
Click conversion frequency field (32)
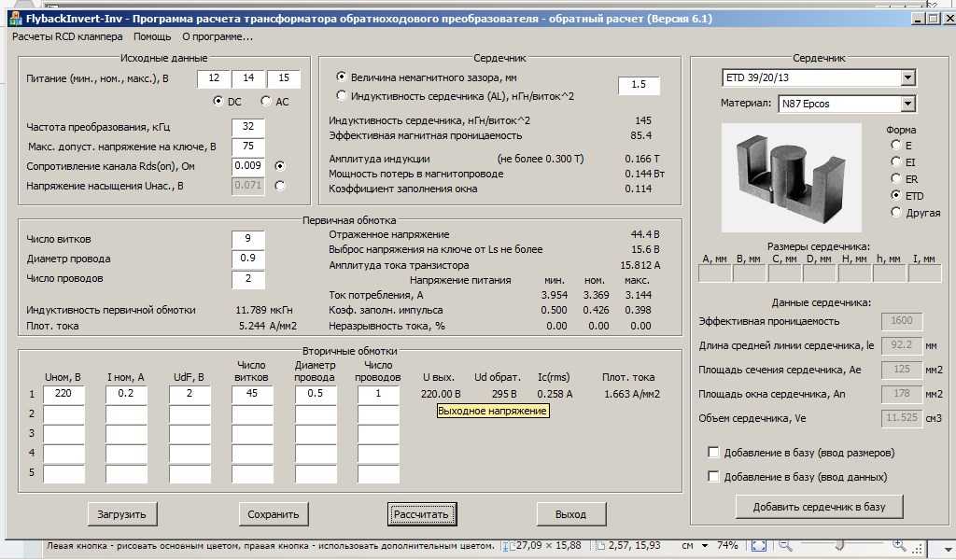click(x=248, y=127)
